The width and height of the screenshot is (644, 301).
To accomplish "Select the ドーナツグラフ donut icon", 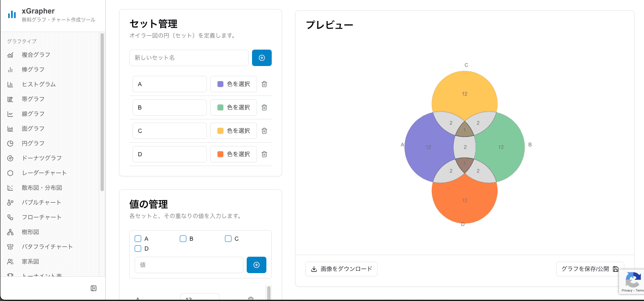I will 10,158.
